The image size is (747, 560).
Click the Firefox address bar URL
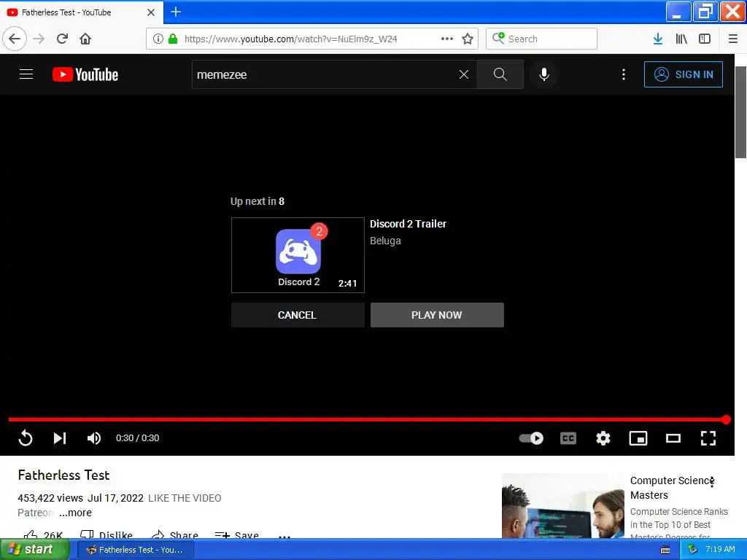(x=290, y=39)
